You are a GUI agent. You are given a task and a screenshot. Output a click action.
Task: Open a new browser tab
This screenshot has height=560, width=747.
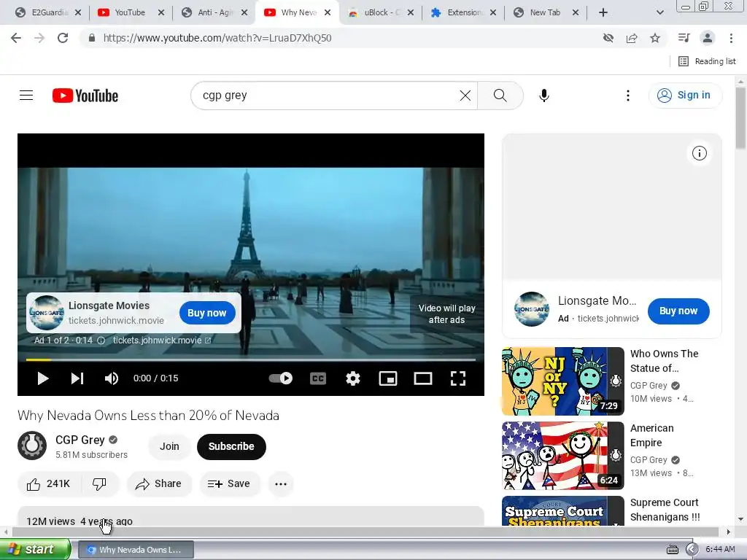(603, 13)
